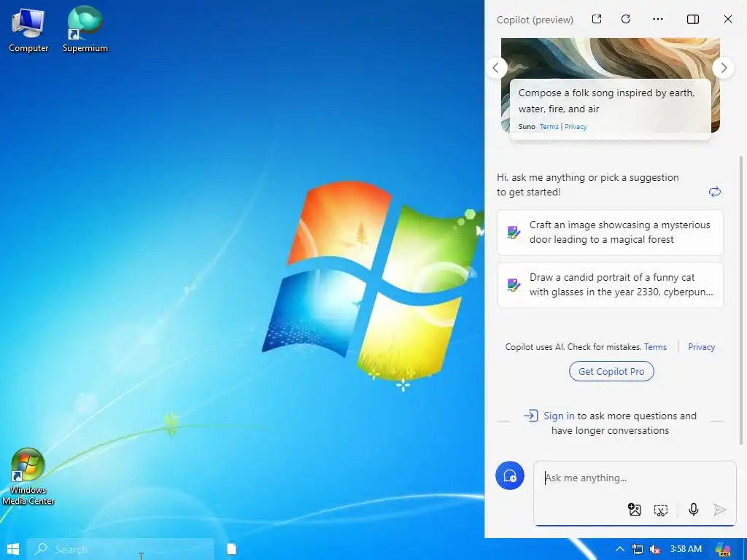Start a new topic with the chat button
This screenshot has width=747, height=560.
point(510,475)
